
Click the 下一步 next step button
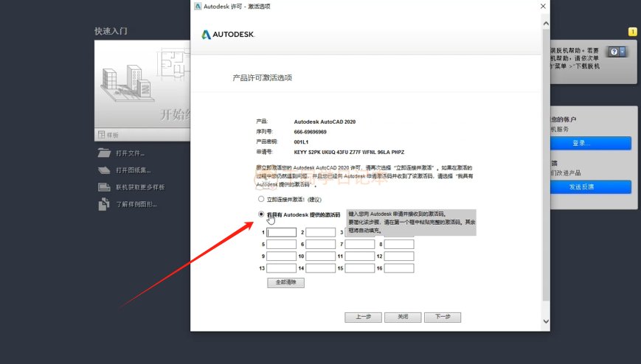click(x=443, y=317)
